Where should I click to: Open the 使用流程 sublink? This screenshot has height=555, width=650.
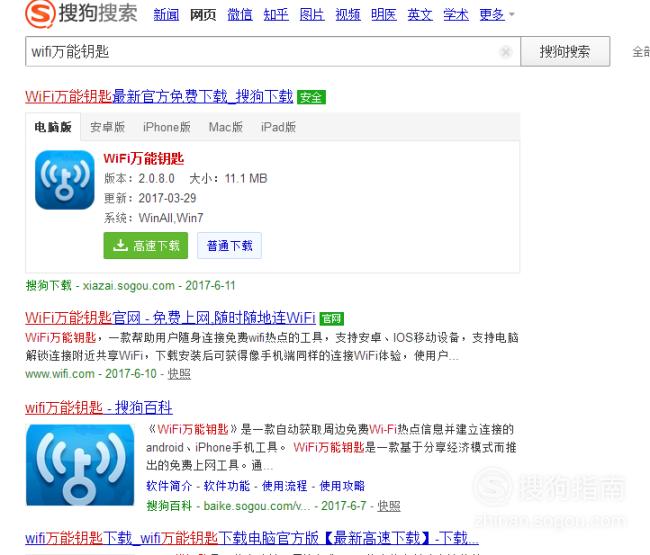coord(285,486)
